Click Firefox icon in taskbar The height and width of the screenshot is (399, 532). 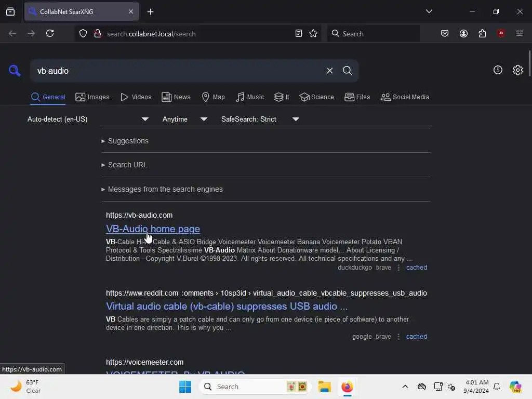(x=347, y=387)
